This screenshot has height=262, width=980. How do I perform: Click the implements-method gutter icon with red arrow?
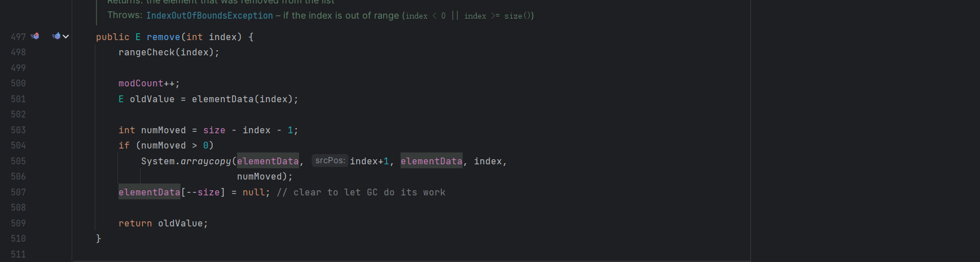click(35, 36)
